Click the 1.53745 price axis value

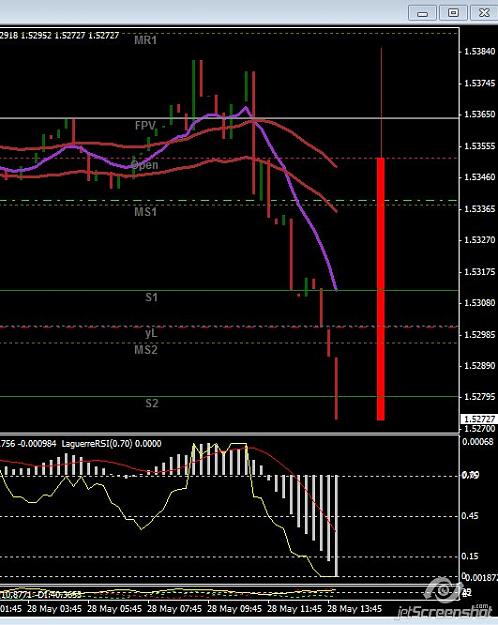pos(480,83)
